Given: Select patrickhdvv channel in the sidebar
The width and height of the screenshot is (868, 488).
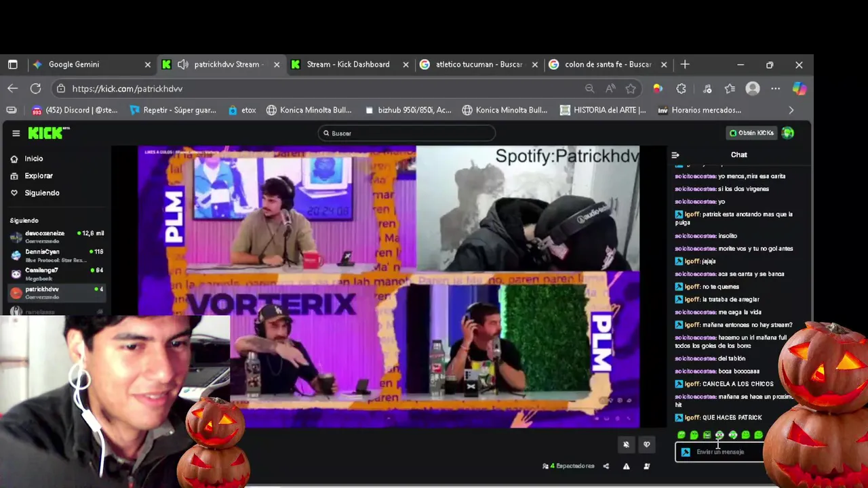Looking at the screenshot, I should 57,293.
